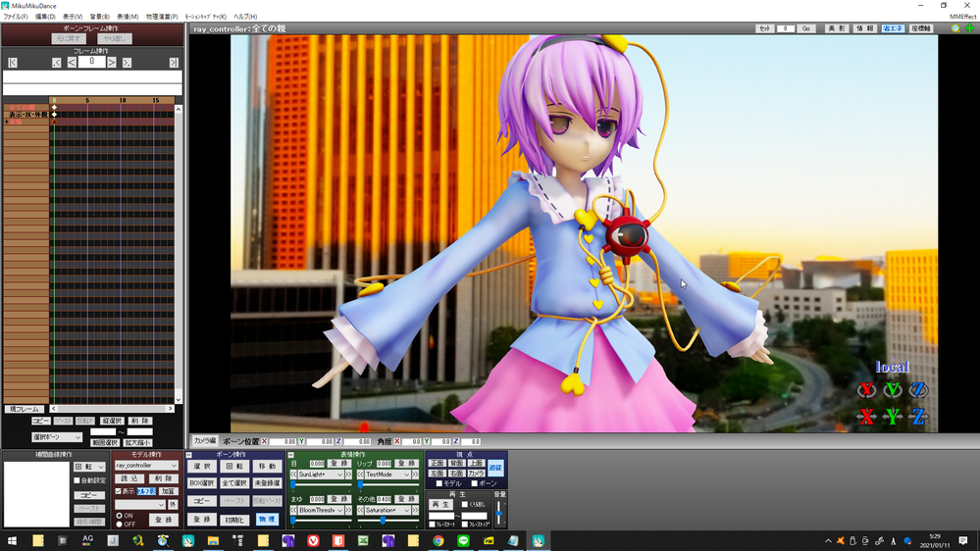Open the 回転 interpolation dropdown
Image resolution: width=980 pixels, height=551 pixels.
tap(89, 467)
